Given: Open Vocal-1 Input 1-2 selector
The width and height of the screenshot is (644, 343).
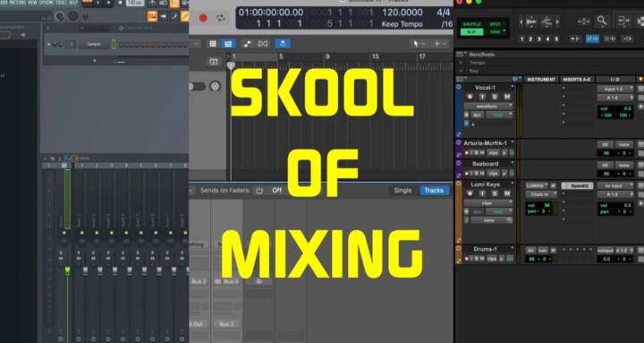Looking at the screenshot, I should point(614,89).
